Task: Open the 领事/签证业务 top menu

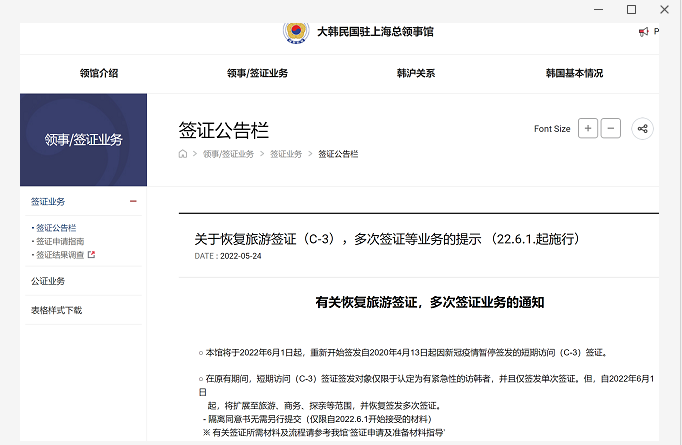Action: (x=257, y=73)
